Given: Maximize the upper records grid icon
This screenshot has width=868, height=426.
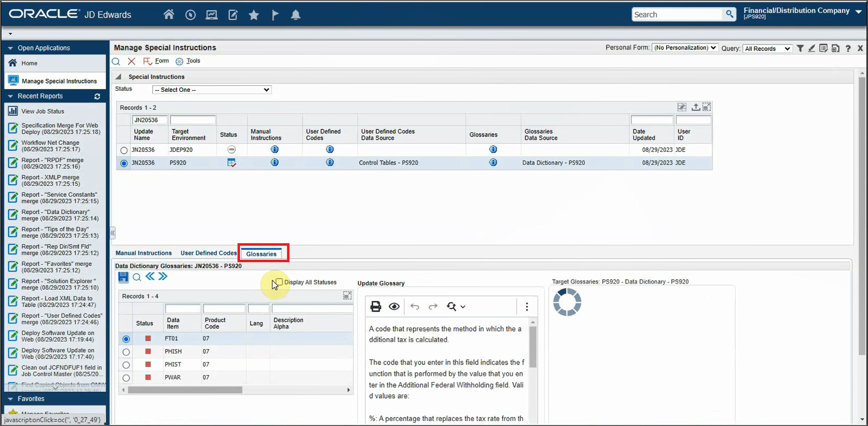Looking at the screenshot, I should pyautogui.click(x=706, y=107).
